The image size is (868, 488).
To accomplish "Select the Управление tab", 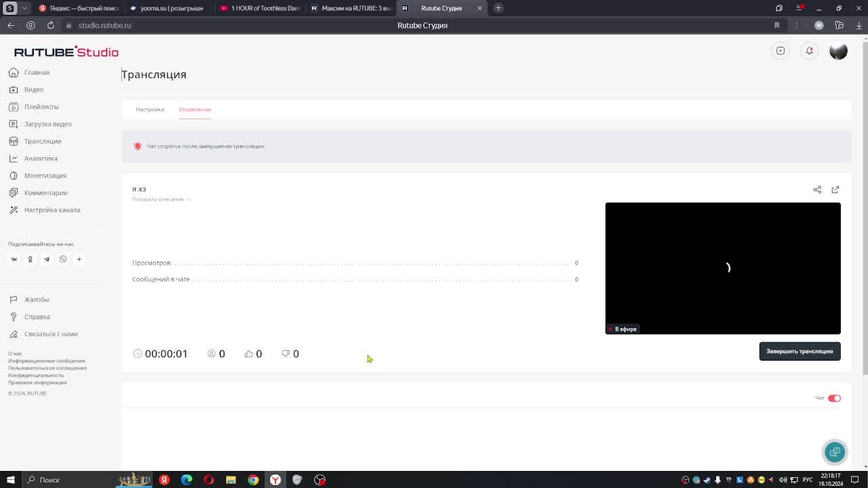I will [195, 109].
